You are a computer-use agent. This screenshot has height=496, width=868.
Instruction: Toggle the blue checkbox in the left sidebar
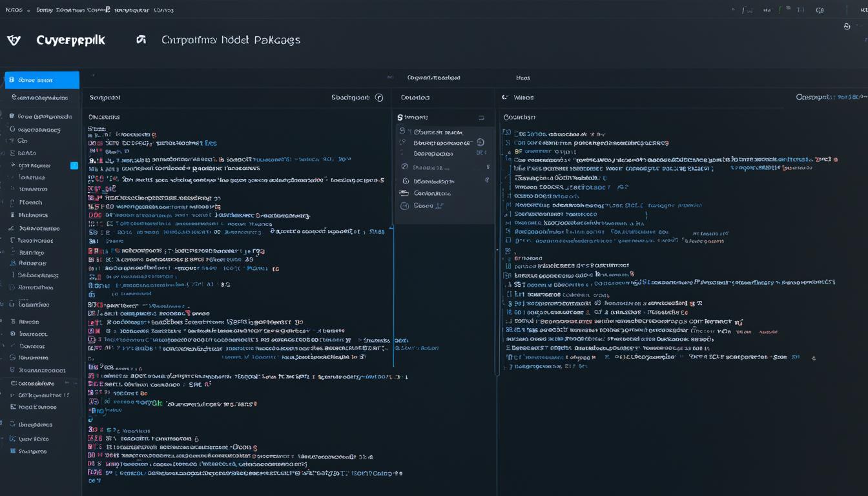(x=74, y=165)
